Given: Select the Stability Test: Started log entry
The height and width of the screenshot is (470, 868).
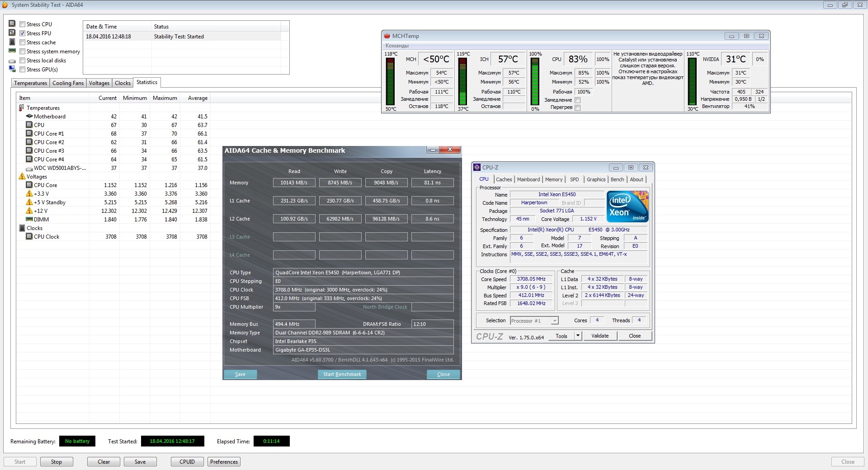Looking at the screenshot, I should point(183,37).
